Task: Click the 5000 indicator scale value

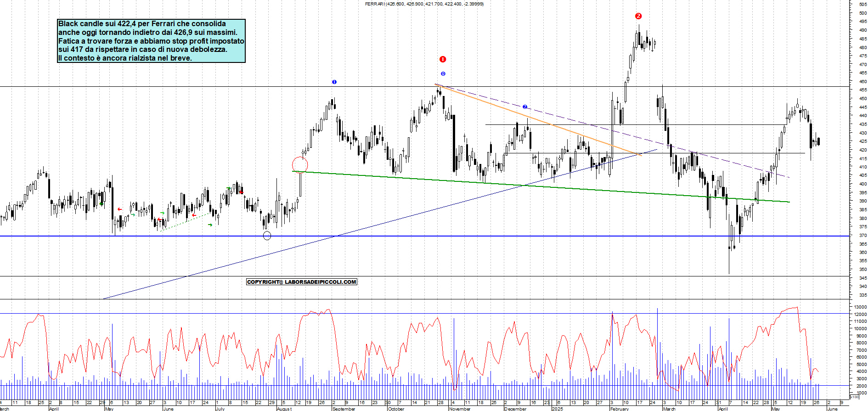Action: [x=862, y=364]
